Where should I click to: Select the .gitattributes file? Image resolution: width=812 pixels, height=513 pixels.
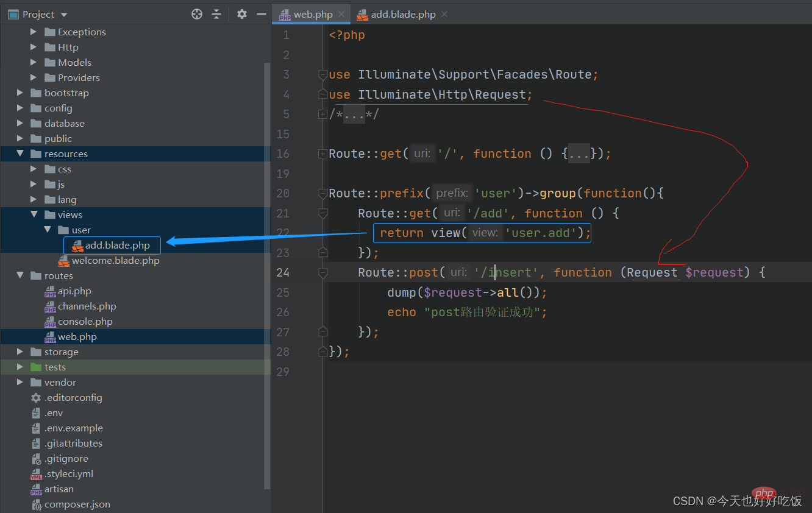click(73, 443)
